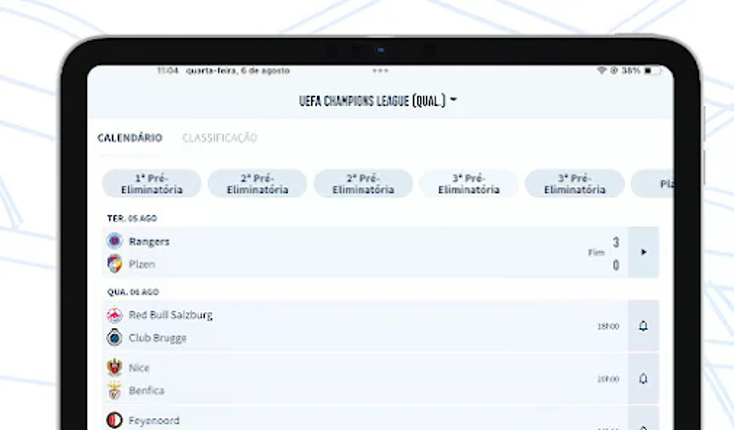Screen dimensions: 734x430
Task: Expand Rangers vs Plzen match with arrow
Action: tap(643, 253)
